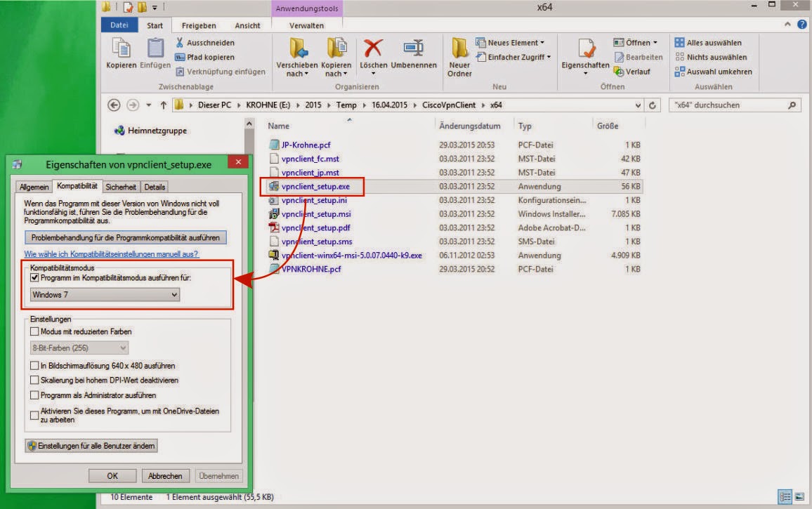Switch to Freigeben ribbon tab
The image size is (812, 509).
[x=199, y=25]
